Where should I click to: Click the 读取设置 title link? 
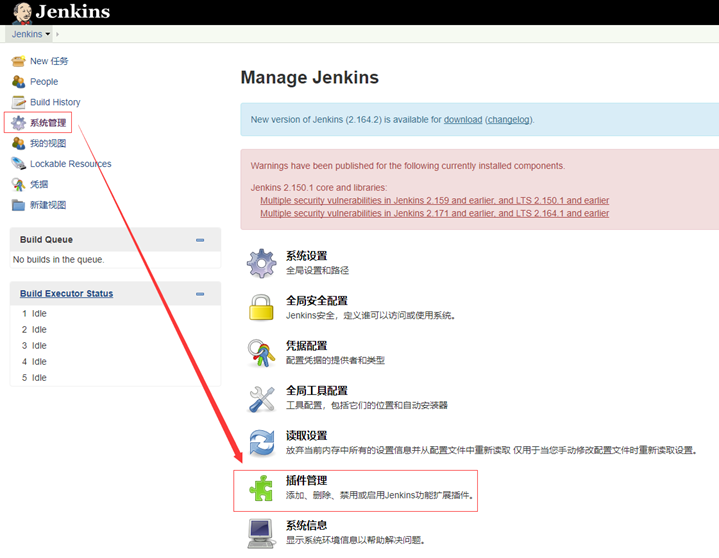click(306, 435)
